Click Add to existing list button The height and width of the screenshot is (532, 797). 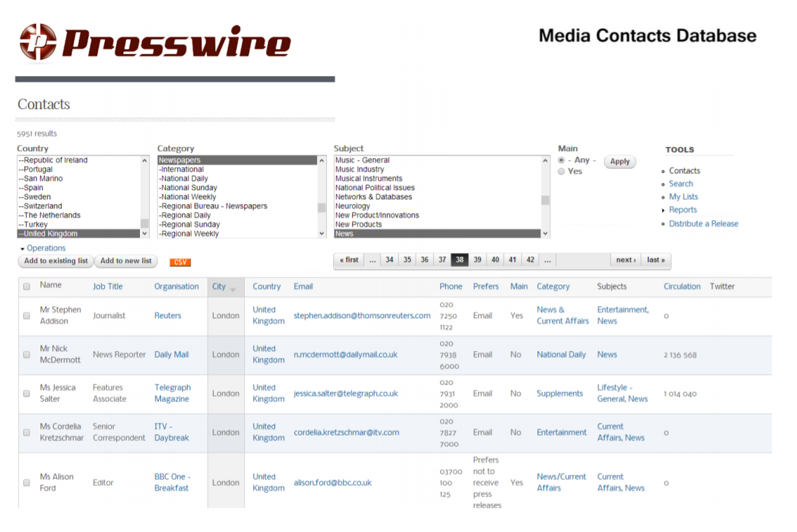point(56,261)
